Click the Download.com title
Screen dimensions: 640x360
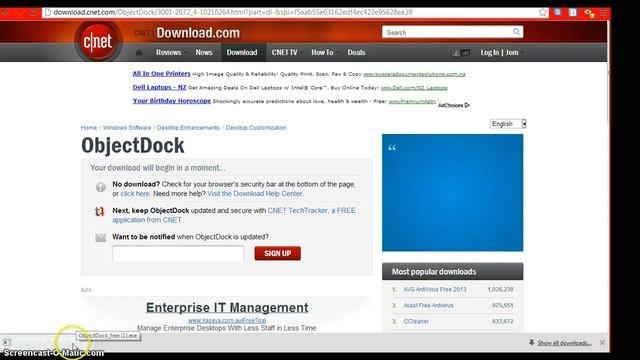[198, 33]
